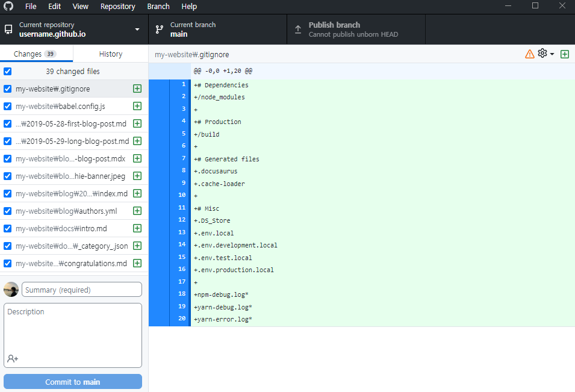The height and width of the screenshot is (392, 575).
Task: Click the Commit to main button
Action: pyautogui.click(x=73, y=382)
